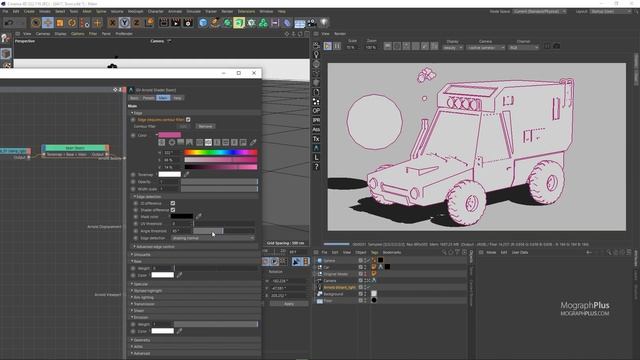Click the question mark help icon in IPR sidebar
The height and width of the screenshot is (360, 640).
pos(316,167)
